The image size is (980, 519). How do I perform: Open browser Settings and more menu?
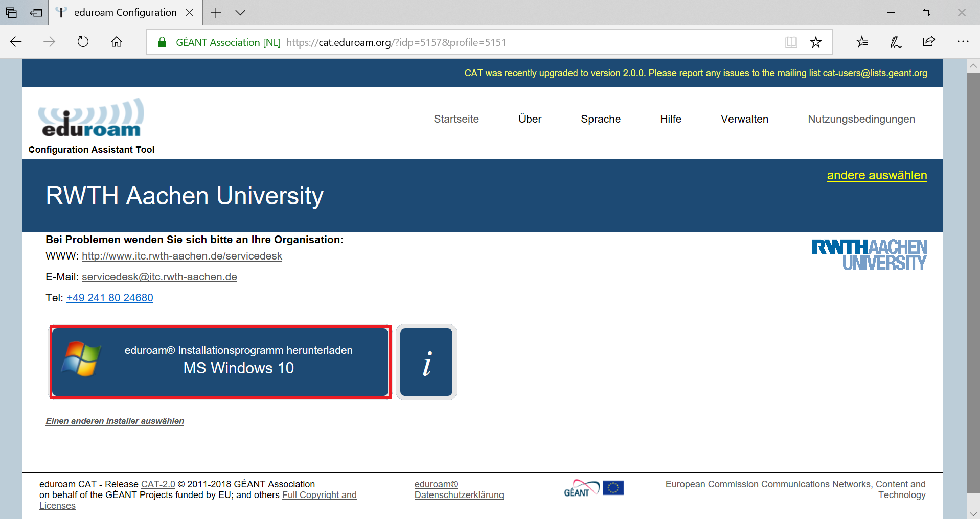tap(963, 42)
